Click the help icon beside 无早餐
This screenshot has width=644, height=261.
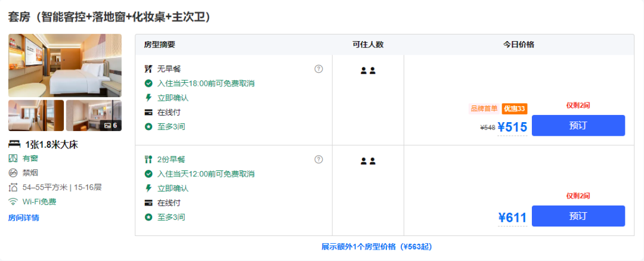pos(318,69)
